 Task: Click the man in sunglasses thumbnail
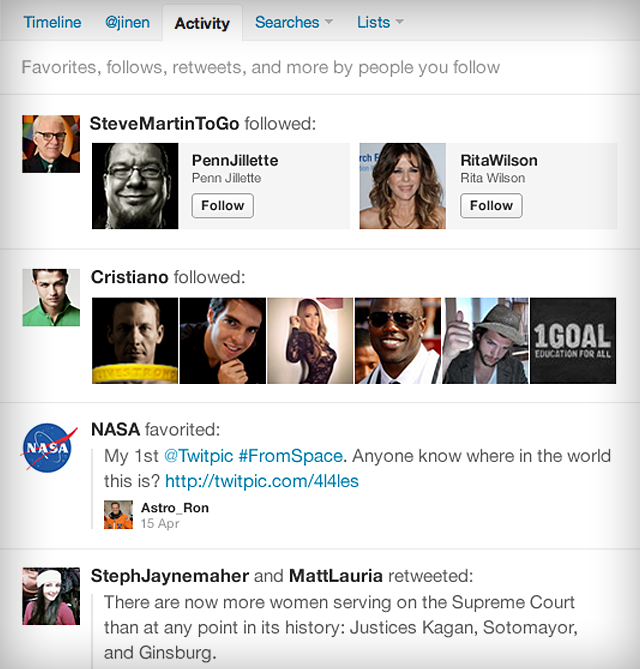click(398, 341)
